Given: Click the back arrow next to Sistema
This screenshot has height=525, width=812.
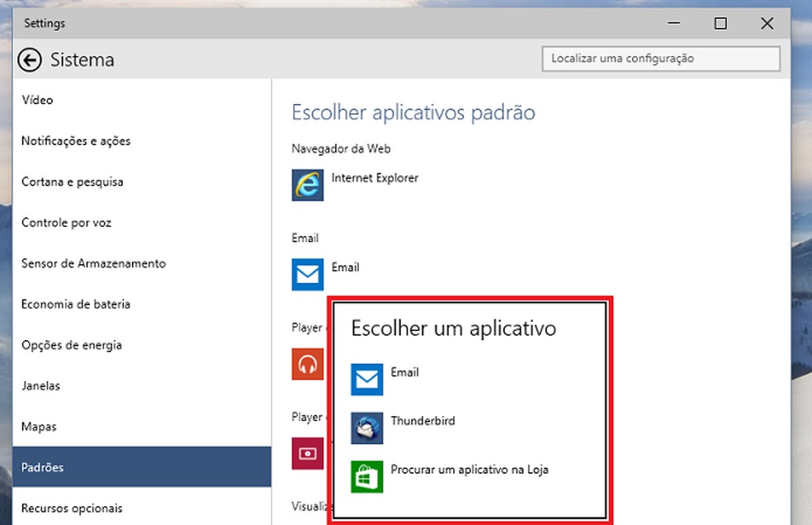Looking at the screenshot, I should pyautogui.click(x=31, y=59).
